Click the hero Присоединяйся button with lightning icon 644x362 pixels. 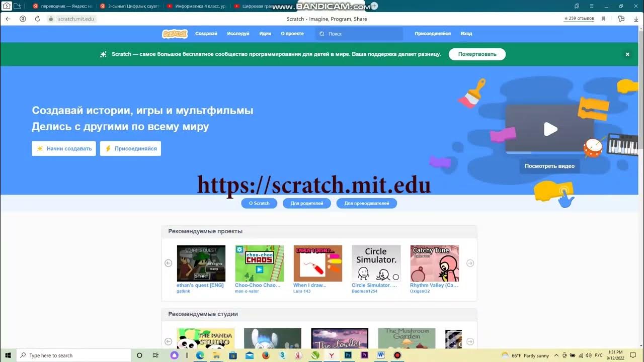(x=130, y=148)
